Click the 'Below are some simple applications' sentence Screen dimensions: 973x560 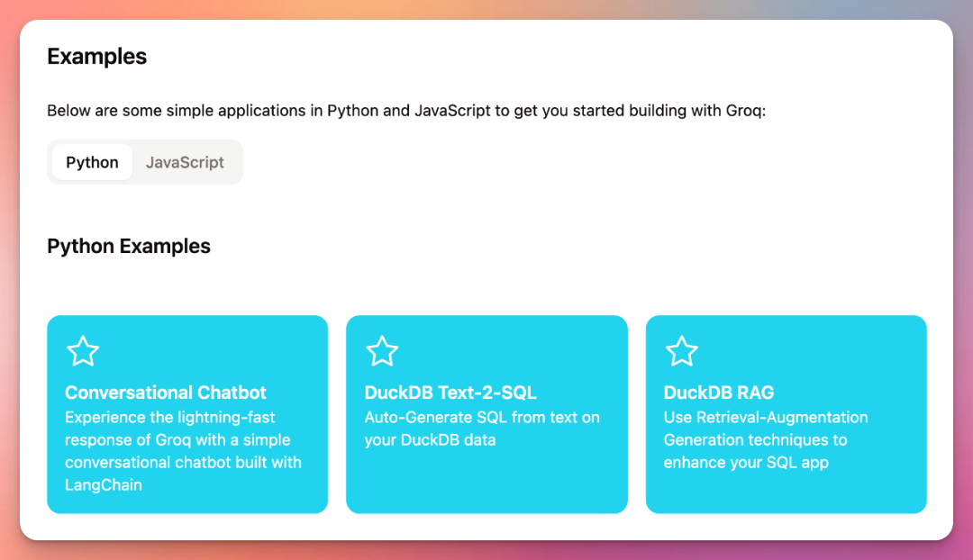coord(406,111)
